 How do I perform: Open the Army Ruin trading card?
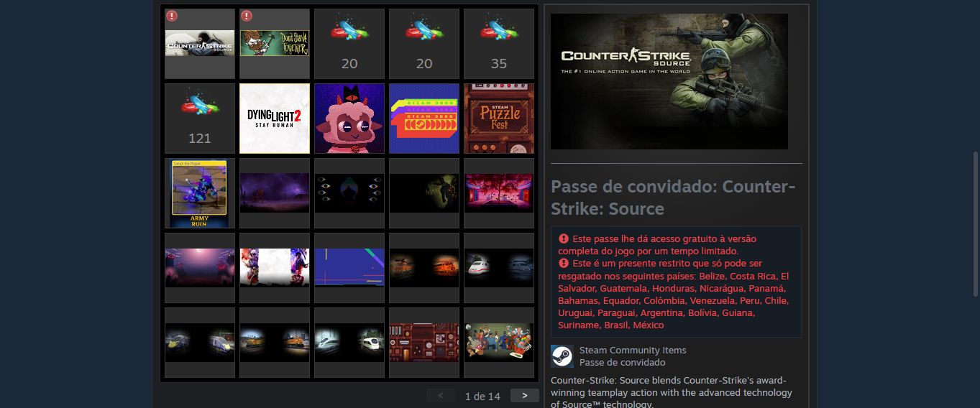200,193
